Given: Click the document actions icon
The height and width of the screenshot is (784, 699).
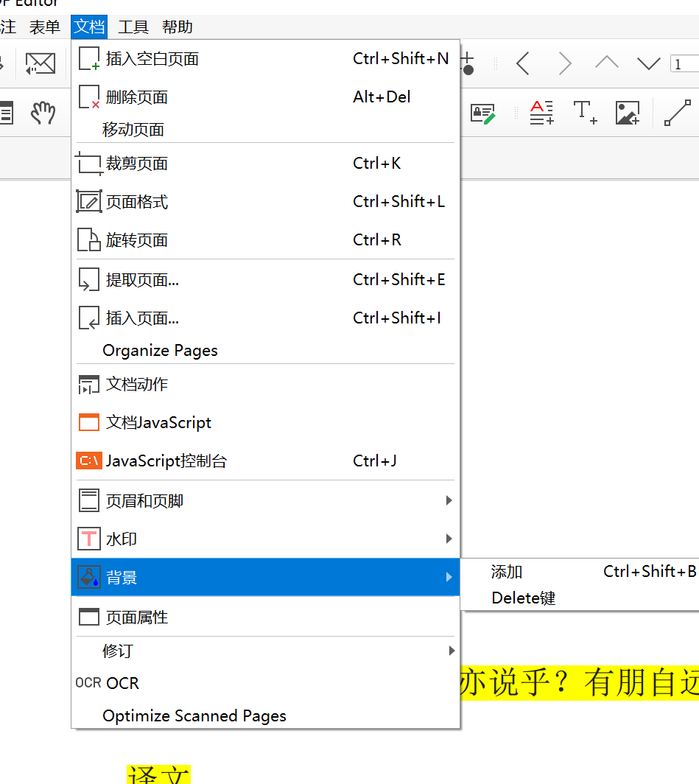Looking at the screenshot, I should click(89, 385).
